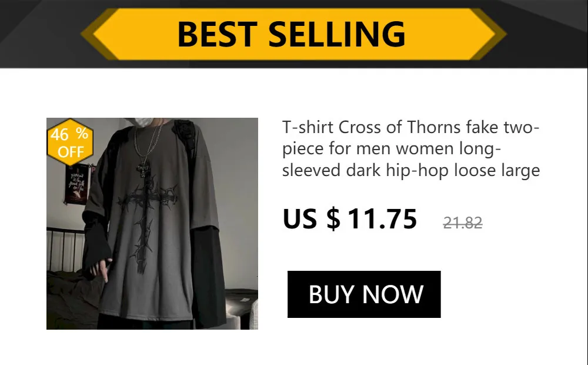Viewport: 588px width, 365px height.
Task: Click the word BEST in the header
Action: click(x=218, y=34)
